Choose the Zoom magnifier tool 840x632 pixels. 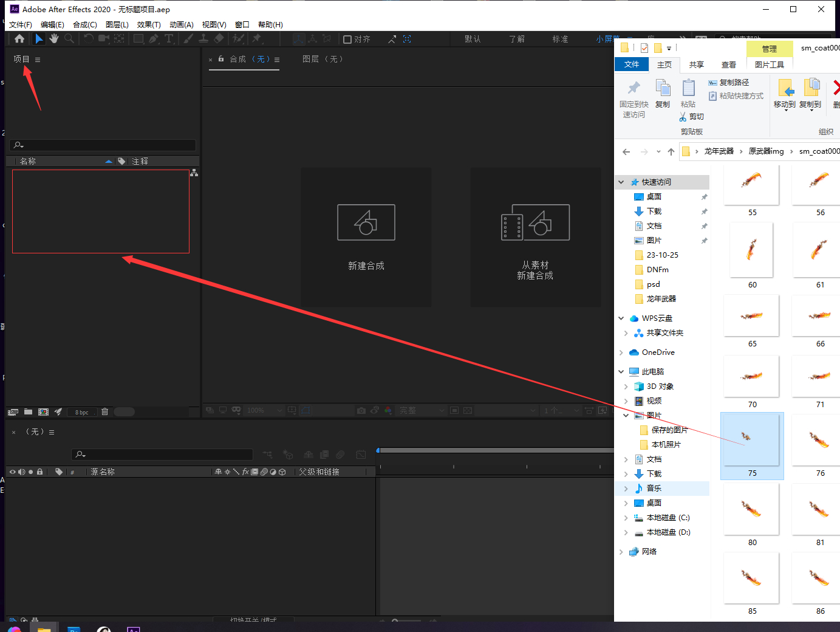(69, 39)
